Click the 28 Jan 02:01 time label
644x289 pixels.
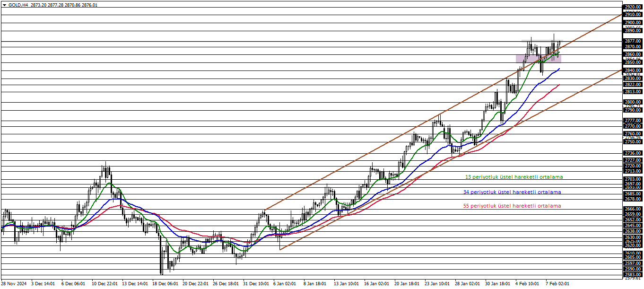click(x=468, y=284)
